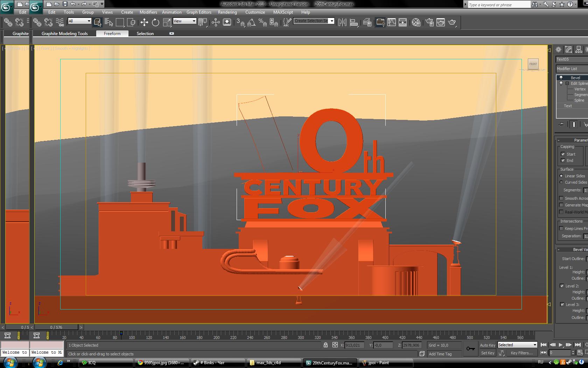Uncheck the End capping checkbox

tap(563, 161)
